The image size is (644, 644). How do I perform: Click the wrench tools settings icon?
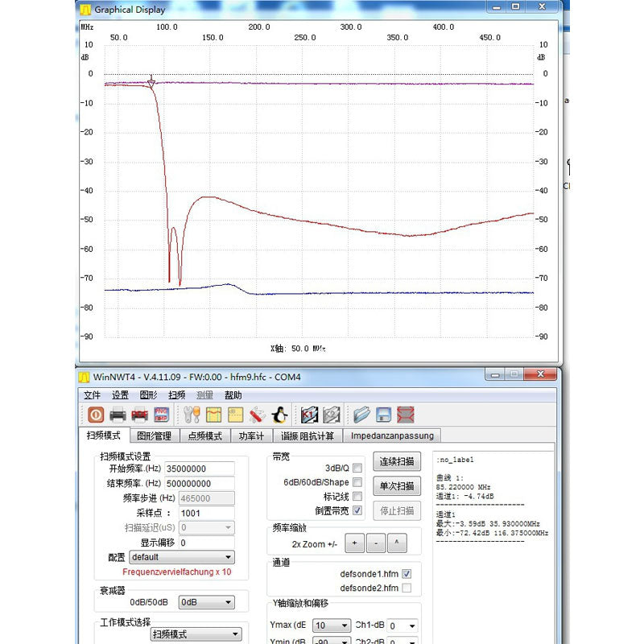(x=192, y=415)
